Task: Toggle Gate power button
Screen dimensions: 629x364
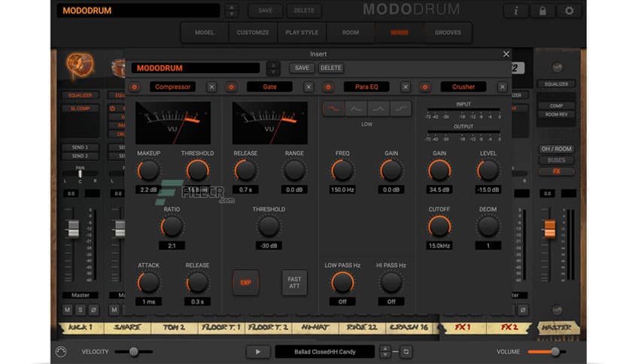Action: [x=231, y=87]
